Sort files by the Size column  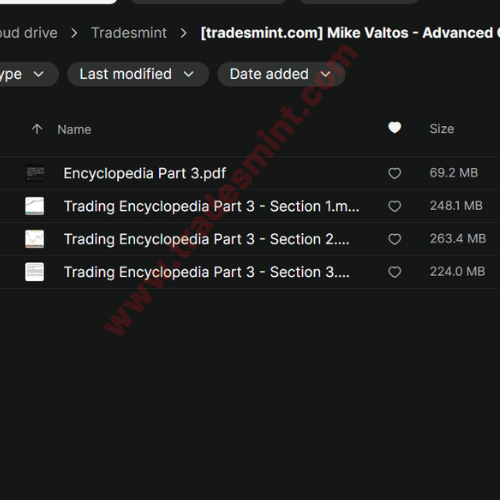(x=442, y=129)
